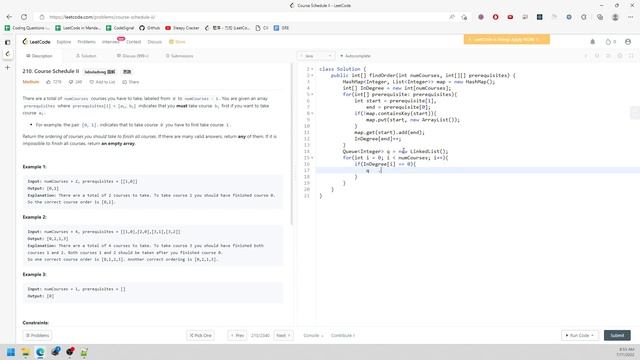Click code line 17 in editor

tap(478, 170)
